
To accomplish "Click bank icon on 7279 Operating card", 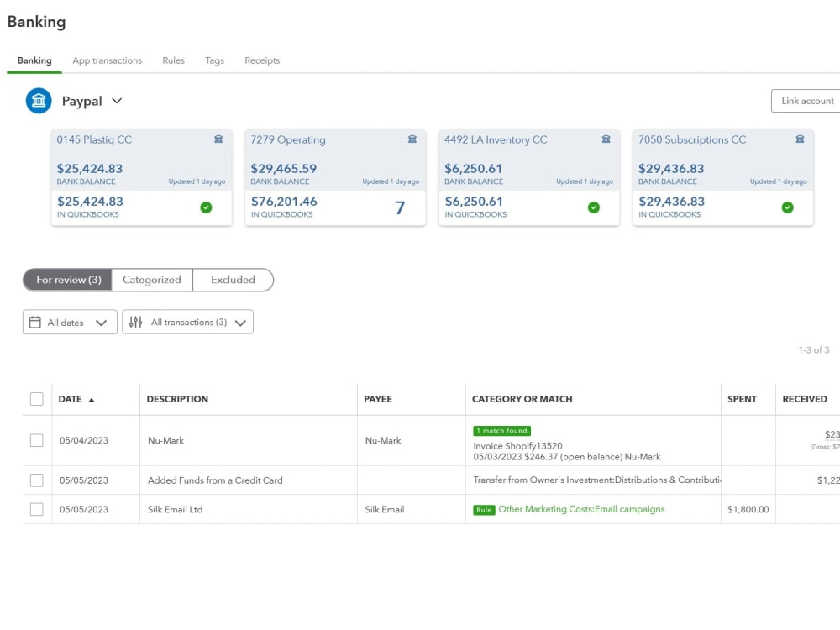I will [412, 139].
